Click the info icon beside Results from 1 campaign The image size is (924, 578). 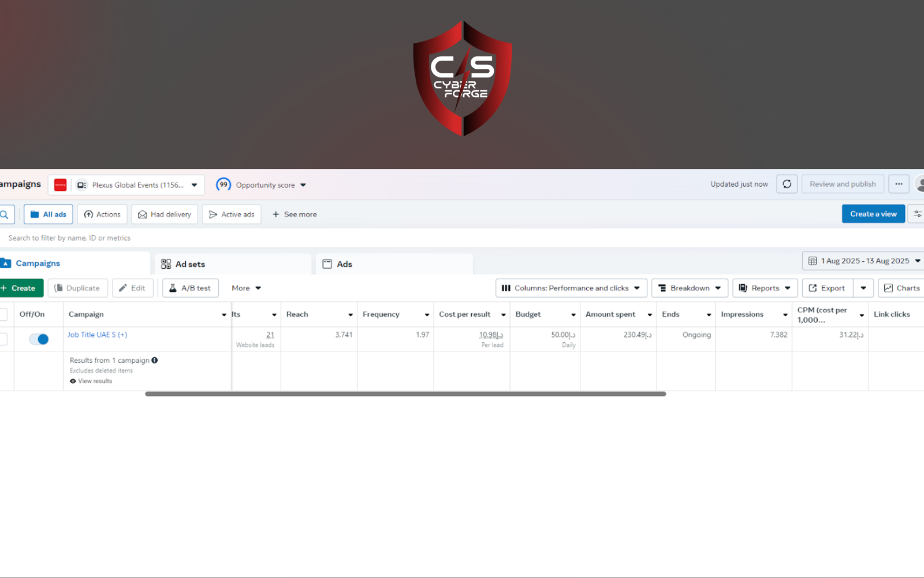coord(155,360)
